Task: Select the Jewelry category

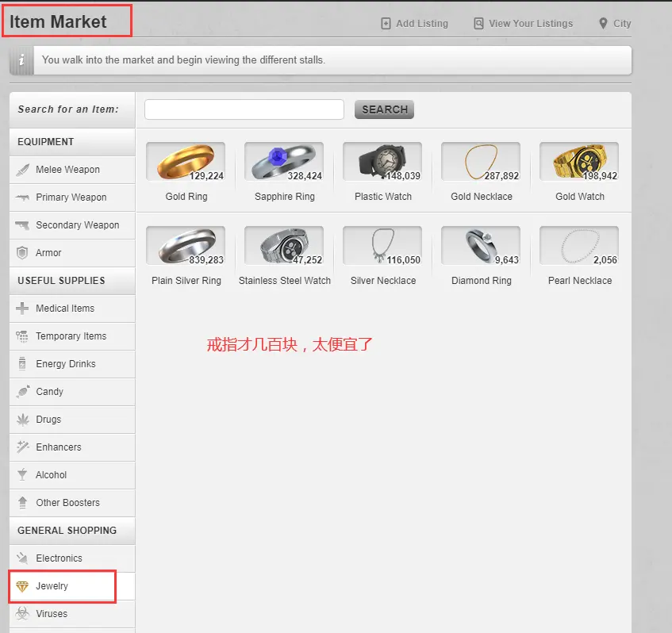Action: pyautogui.click(x=52, y=586)
